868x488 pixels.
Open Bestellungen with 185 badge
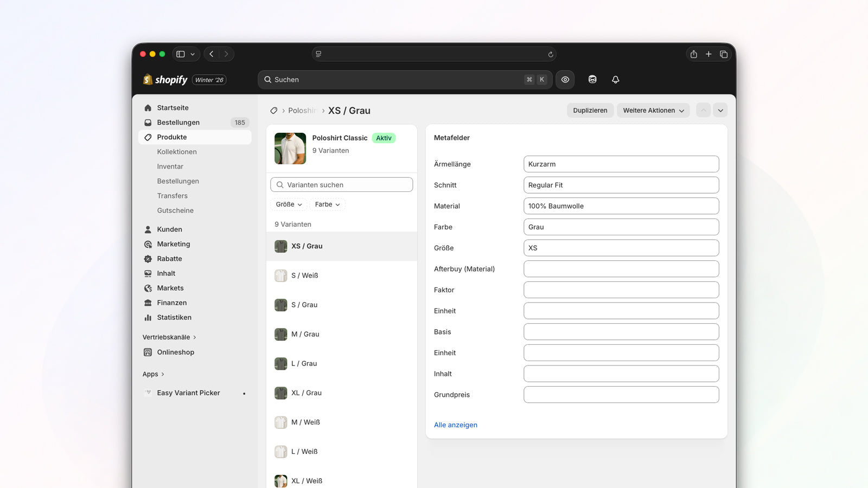pyautogui.click(x=178, y=123)
